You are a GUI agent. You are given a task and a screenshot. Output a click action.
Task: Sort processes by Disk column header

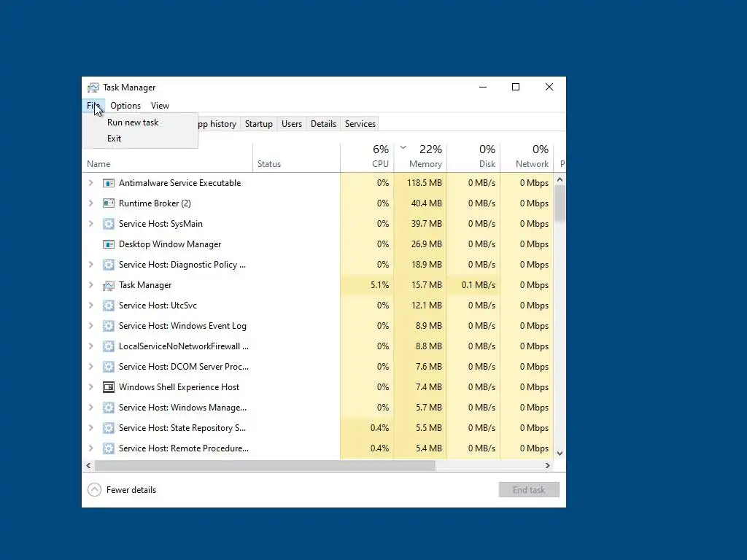click(x=473, y=157)
